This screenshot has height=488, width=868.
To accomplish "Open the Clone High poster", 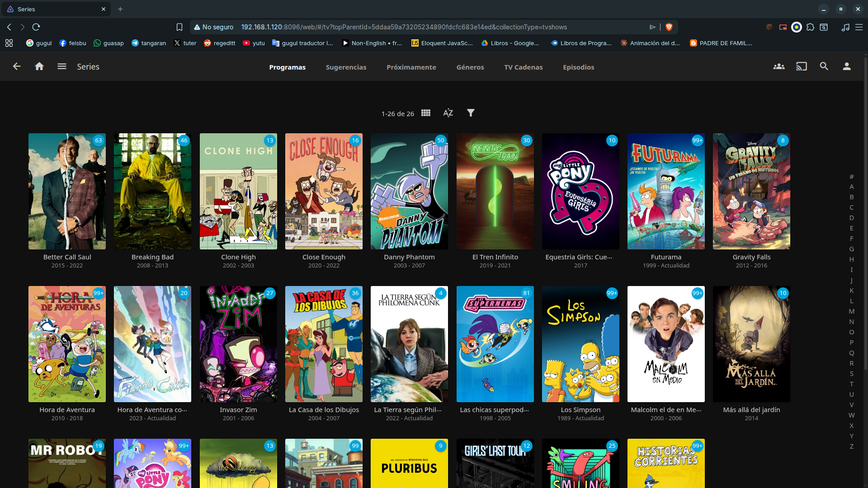I will click(x=238, y=191).
